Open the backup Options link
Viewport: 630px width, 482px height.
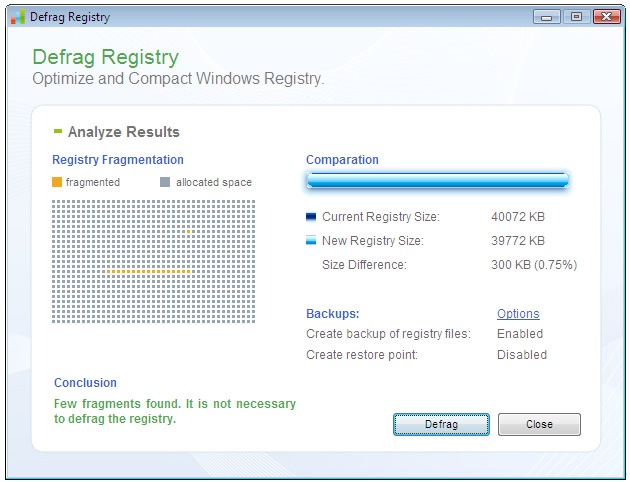tap(518, 313)
